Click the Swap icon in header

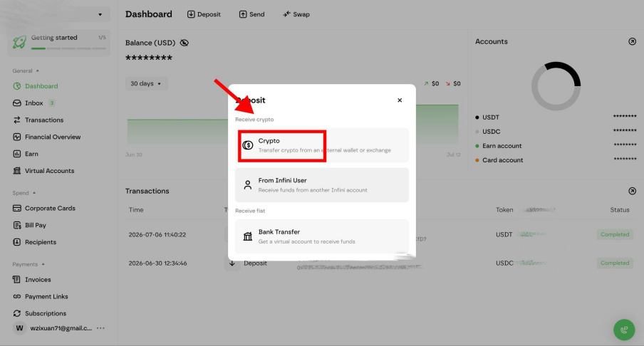coord(286,14)
